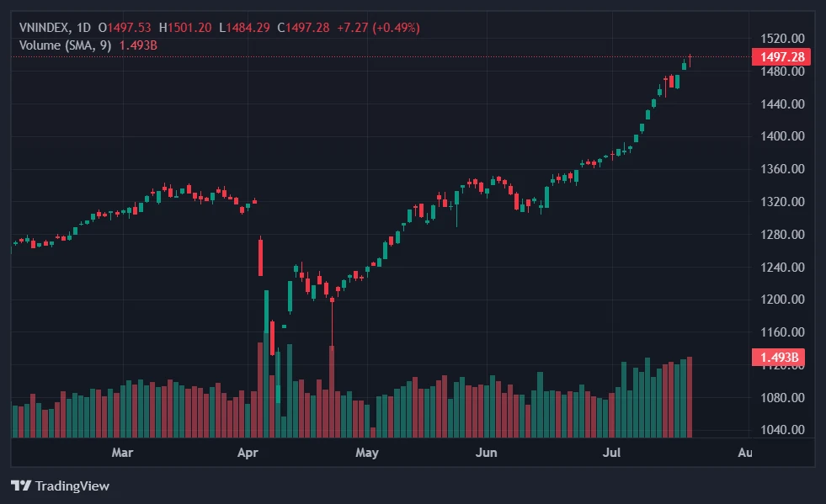Viewport: 826px width, 504px height.
Task: Click the Jul label on time axis
Action: (611, 453)
